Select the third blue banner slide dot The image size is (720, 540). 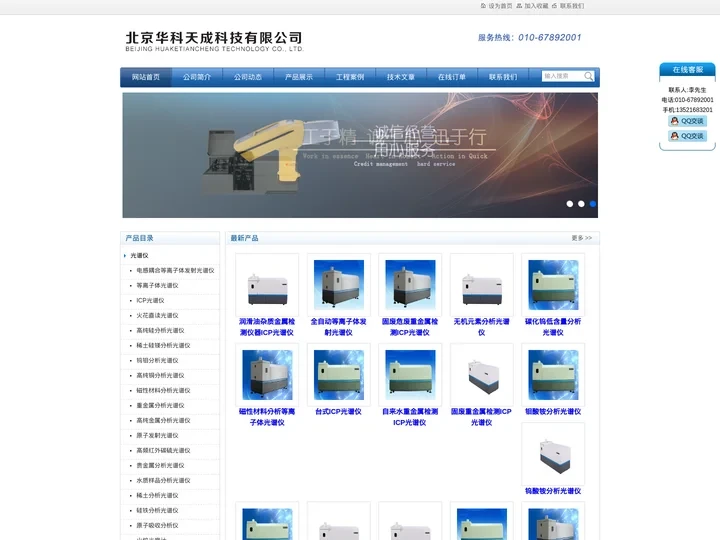pos(593,204)
